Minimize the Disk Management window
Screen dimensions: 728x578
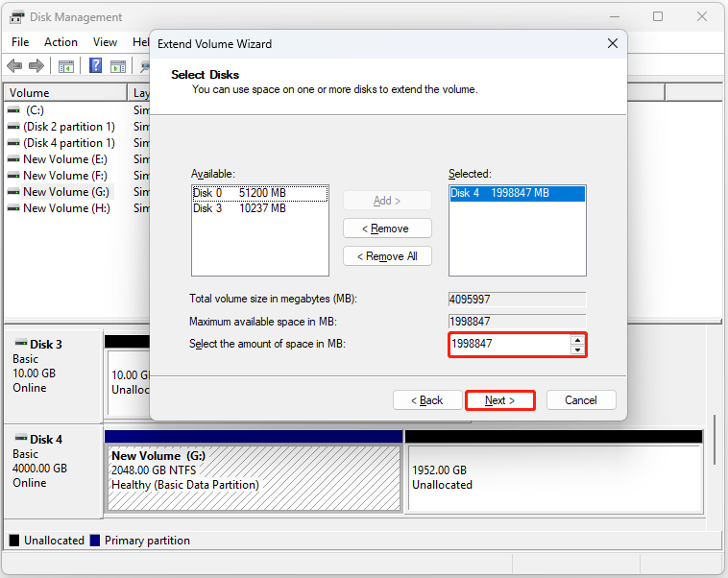[x=615, y=16]
